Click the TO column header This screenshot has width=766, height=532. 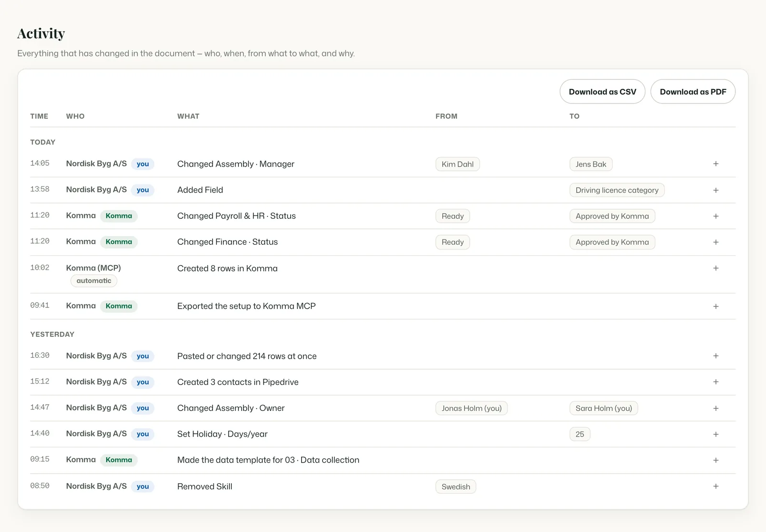pyautogui.click(x=574, y=116)
